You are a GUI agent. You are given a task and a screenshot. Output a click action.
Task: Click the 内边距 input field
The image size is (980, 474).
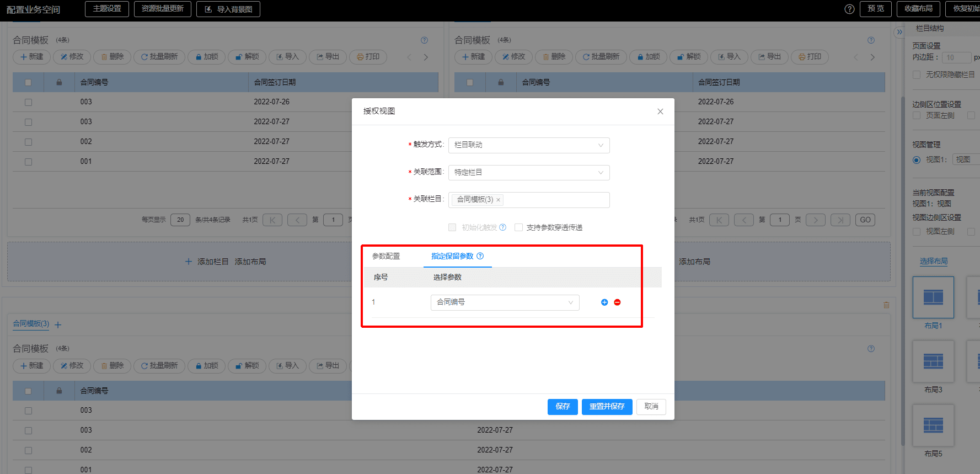pyautogui.click(x=956, y=57)
